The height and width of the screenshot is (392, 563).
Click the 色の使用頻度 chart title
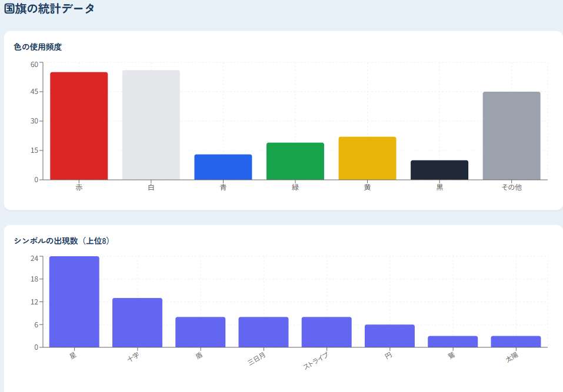pyautogui.click(x=38, y=47)
